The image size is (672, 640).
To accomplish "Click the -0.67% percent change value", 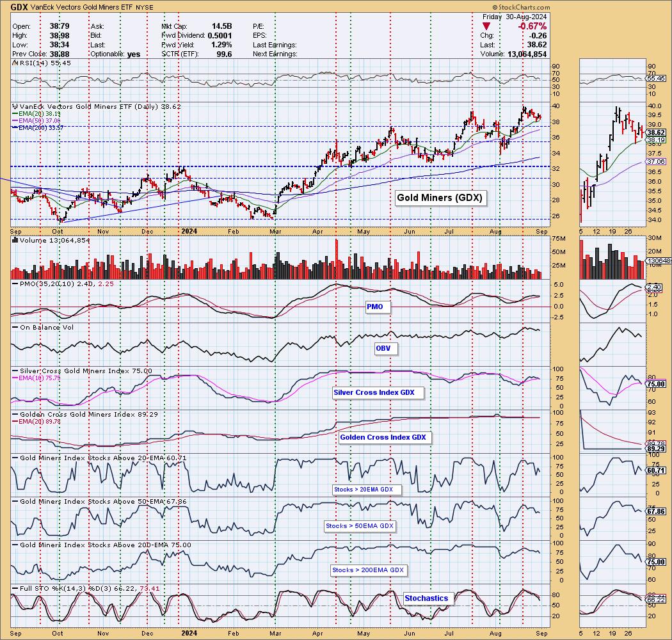I will (532, 27).
